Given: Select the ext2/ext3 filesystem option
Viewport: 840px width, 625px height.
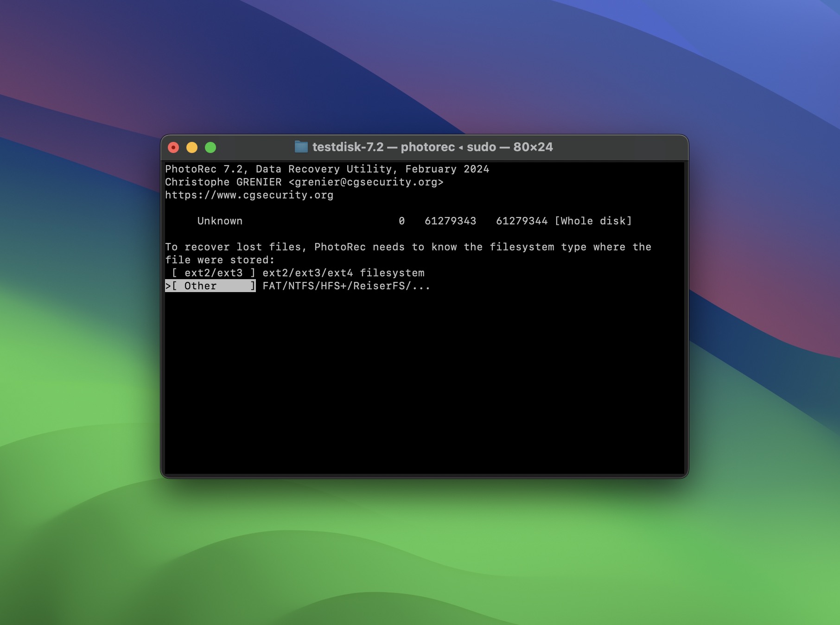Looking at the screenshot, I should pyautogui.click(x=213, y=273).
